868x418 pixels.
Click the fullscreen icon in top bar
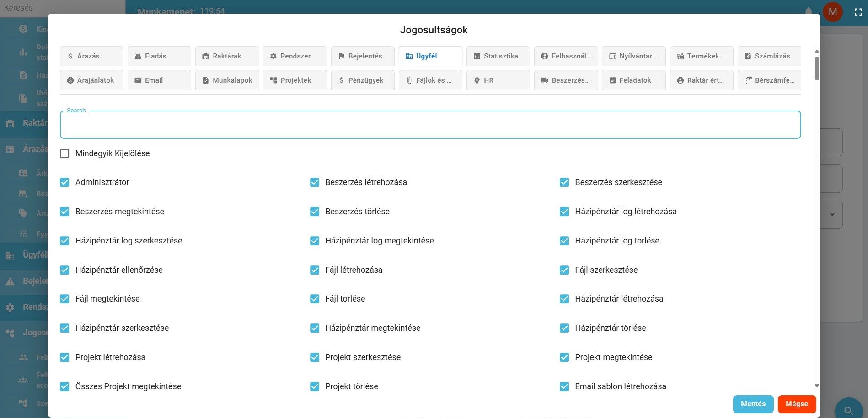pos(858,12)
